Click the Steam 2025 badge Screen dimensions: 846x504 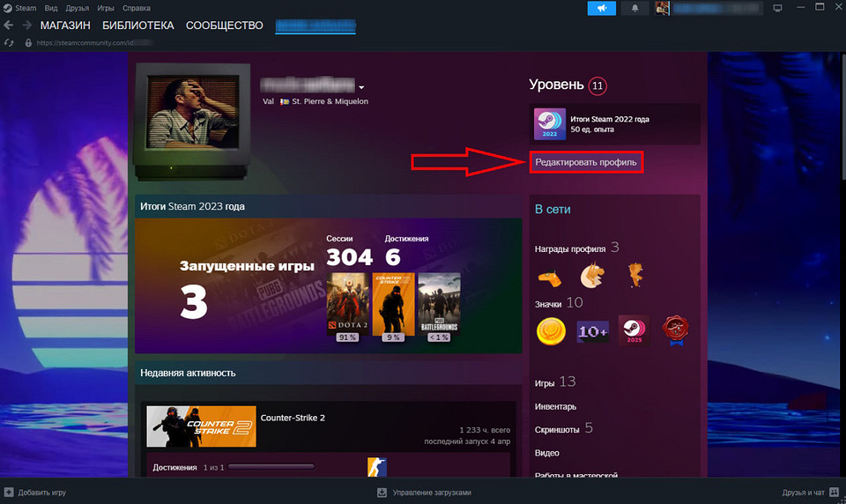[634, 330]
